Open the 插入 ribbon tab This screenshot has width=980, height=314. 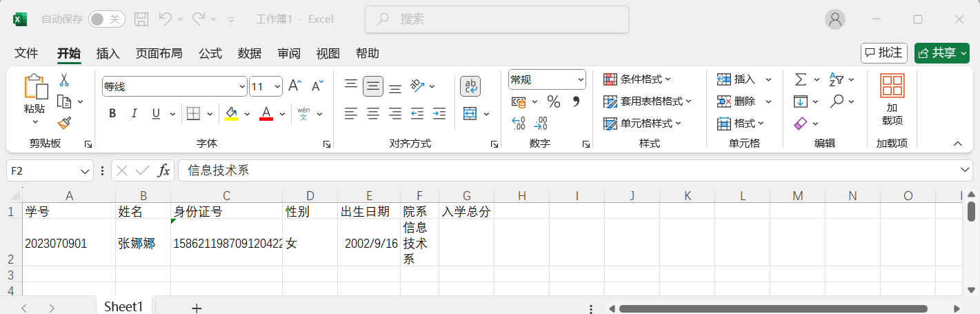click(108, 53)
